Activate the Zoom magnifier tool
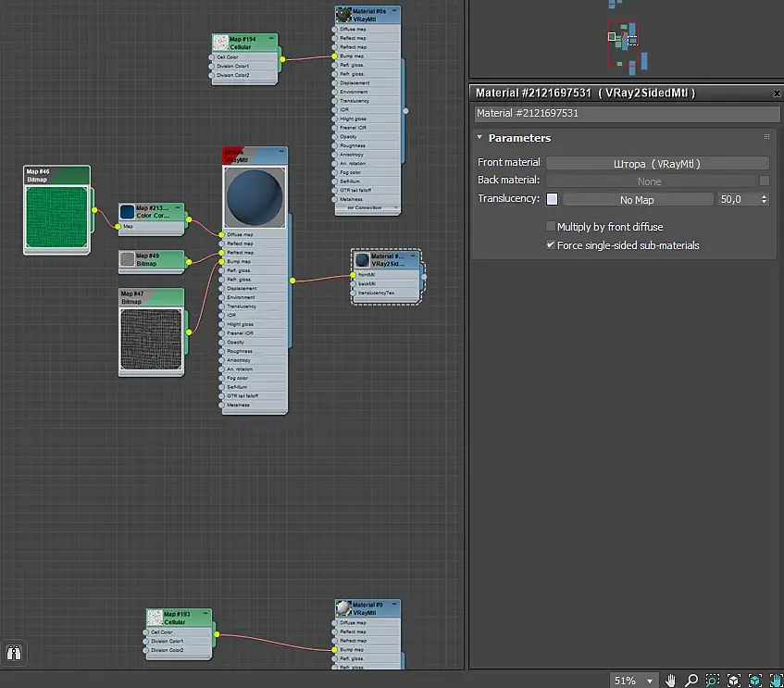This screenshot has height=688, width=784. [x=691, y=681]
